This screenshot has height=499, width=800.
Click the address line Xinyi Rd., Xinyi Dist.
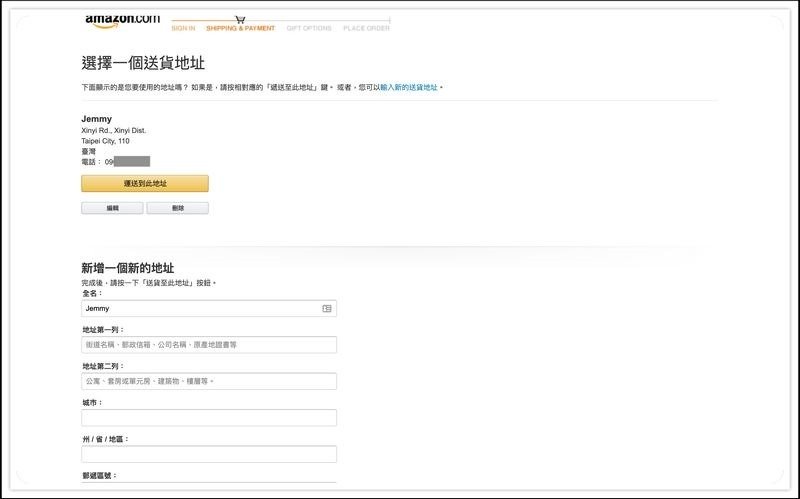click(114, 131)
